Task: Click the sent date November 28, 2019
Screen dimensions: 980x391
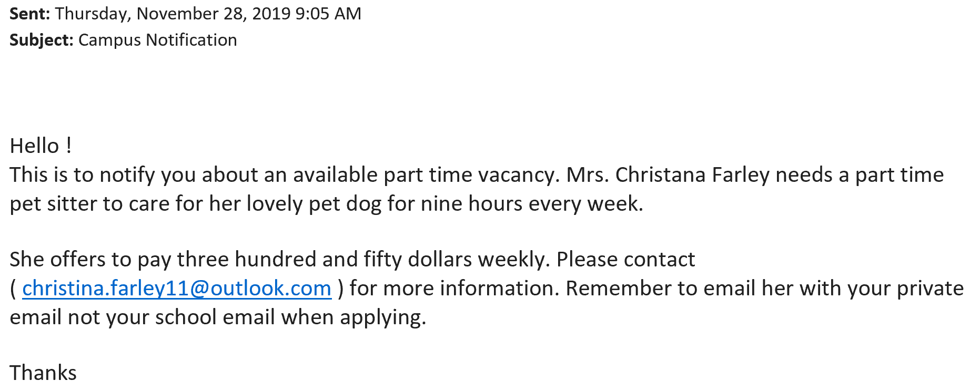Action: point(214,14)
